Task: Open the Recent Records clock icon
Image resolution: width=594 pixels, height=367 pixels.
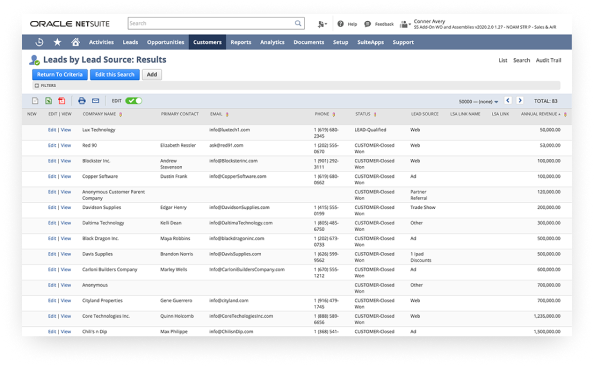Action: click(x=39, y=42)
